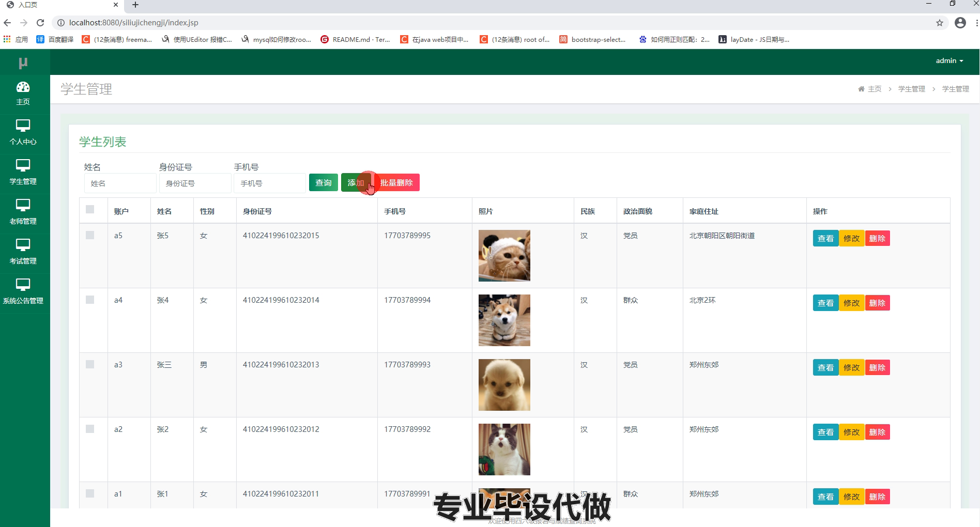Click the cat photo of student 张5

point(504,255)
